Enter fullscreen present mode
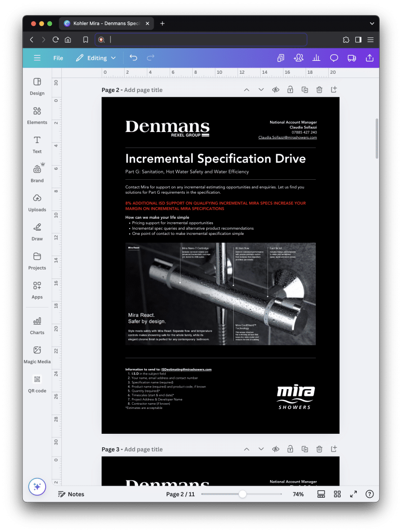 tap(354, 494)
